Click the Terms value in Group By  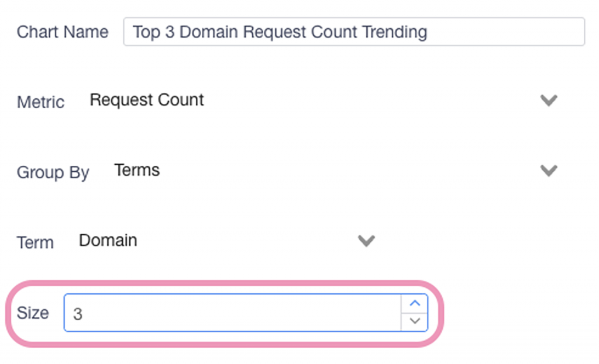(137, 170)
